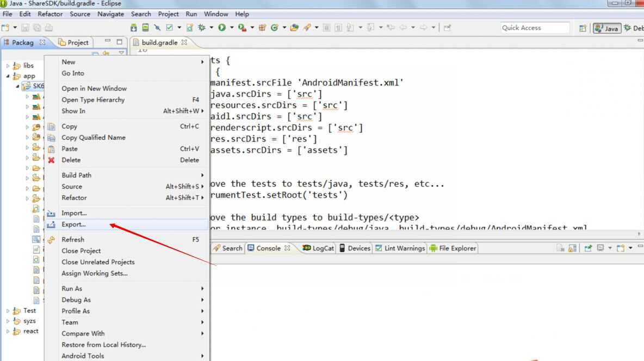This screenshot has height=361, width=644.
Task: Switch to the Devices tab
Action: pyautogui.click(x=355, y=248)
